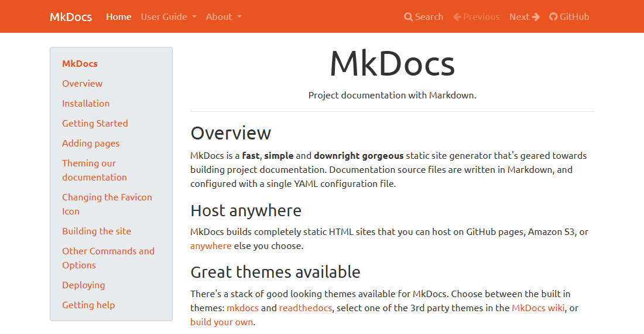This screenshot has width=644, height=334.
Task: Open Search in the navbar
Action: pyautogui.click(x=424, y=17)
